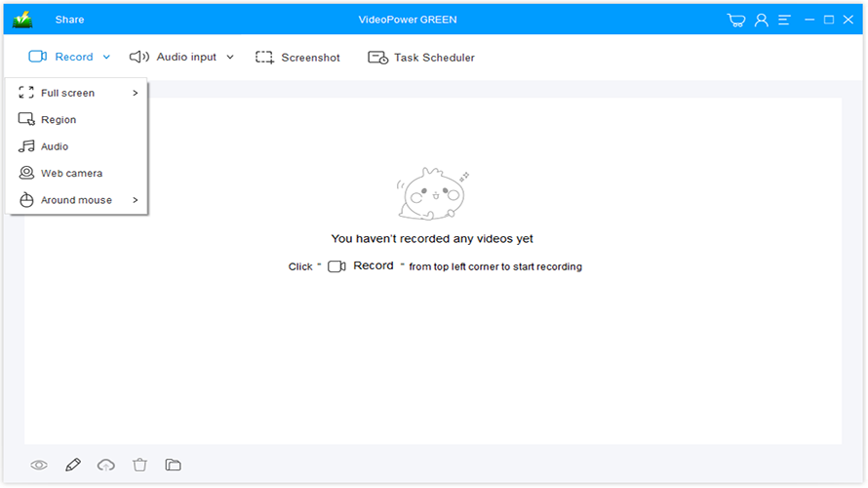Click the trash delete icon
868x488 pixels.
coord(139,465)
